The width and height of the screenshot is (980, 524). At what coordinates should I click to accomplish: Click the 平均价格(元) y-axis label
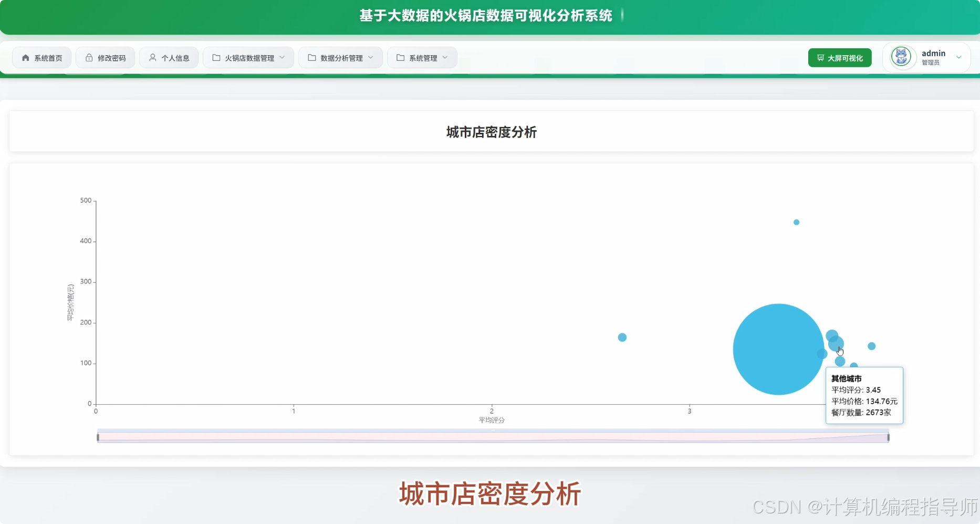[70, 302]
